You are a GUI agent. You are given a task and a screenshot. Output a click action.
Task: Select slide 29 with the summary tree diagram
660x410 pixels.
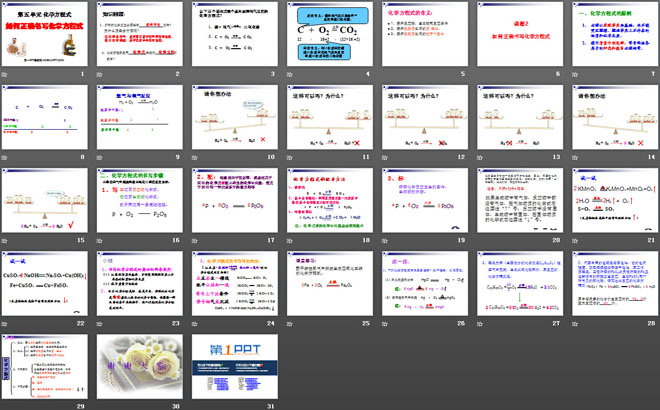pyautogui.click(x=45, y=367)
